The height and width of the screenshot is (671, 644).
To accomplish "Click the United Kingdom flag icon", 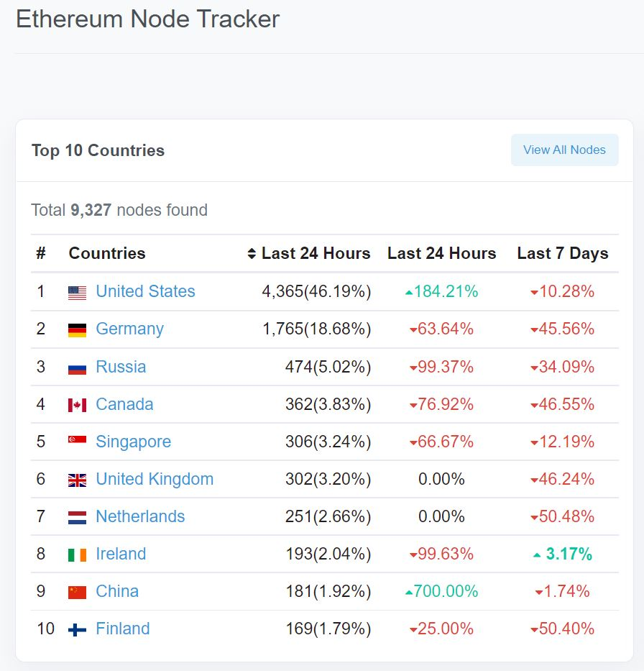I will point(77,480).
